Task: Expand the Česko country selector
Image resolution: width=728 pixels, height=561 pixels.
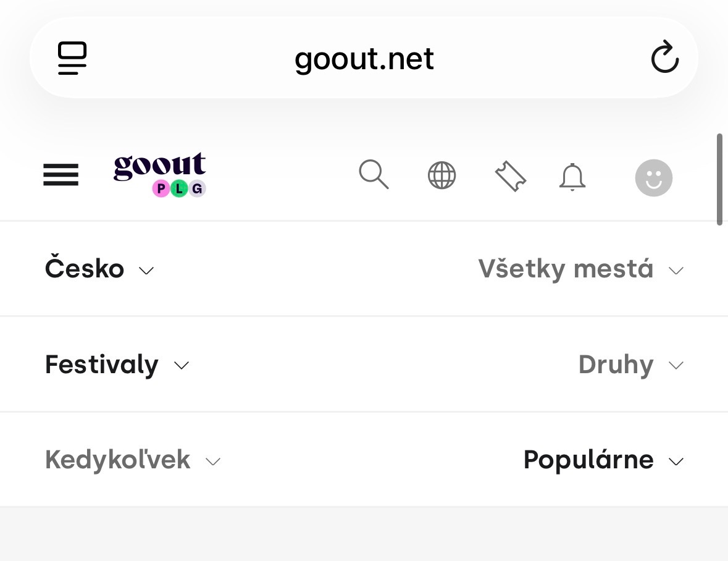Action: coord(99,268)
